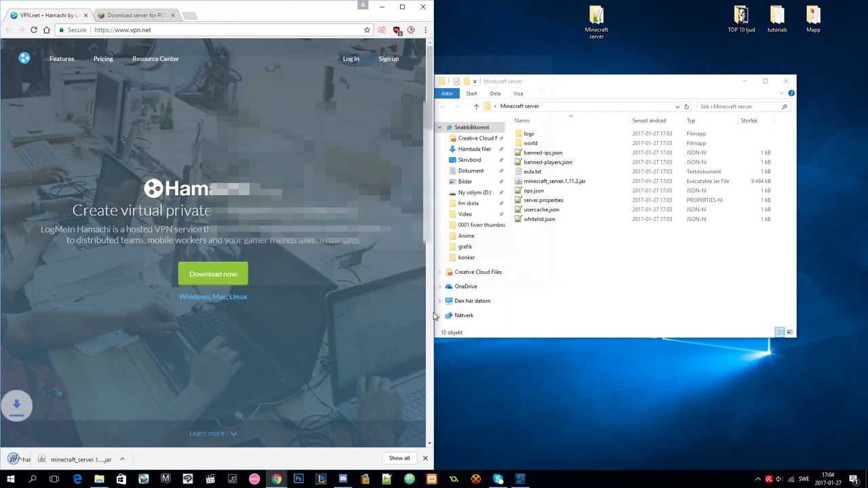The width and height of the screenshot is (868, 488).
Task: Select the world folder
Action: coord(530,143)
